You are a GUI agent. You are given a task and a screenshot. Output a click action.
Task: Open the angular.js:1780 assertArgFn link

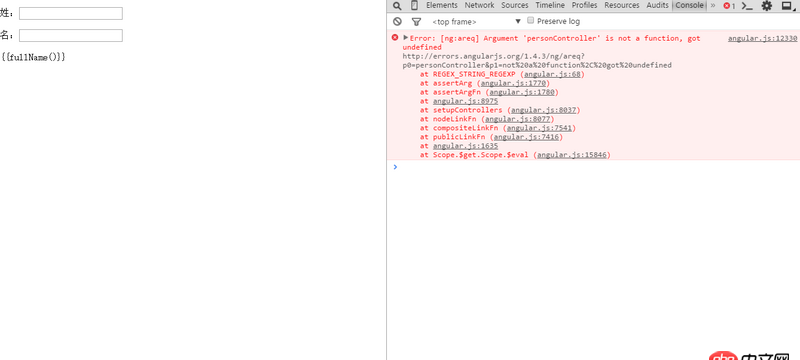point(522,92)
